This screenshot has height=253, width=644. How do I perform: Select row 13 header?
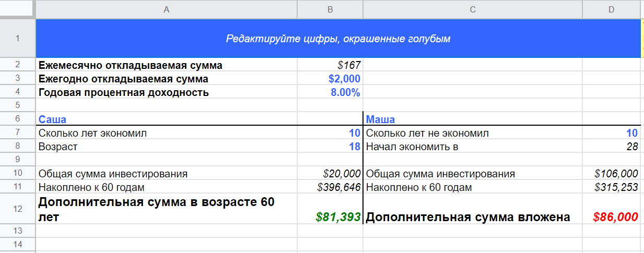click(x=17, y=231)
